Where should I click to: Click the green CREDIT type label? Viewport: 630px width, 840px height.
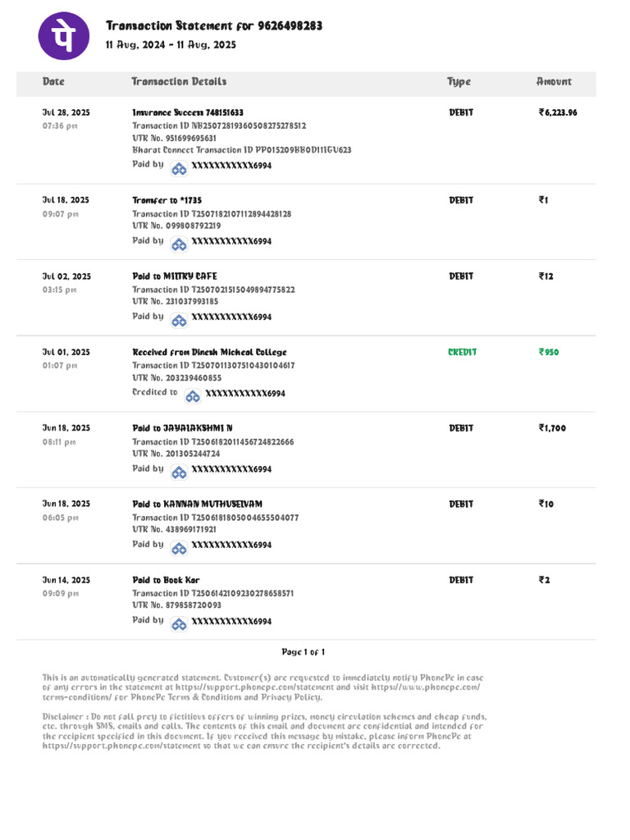pyautogui.click(x=463, y=352)
